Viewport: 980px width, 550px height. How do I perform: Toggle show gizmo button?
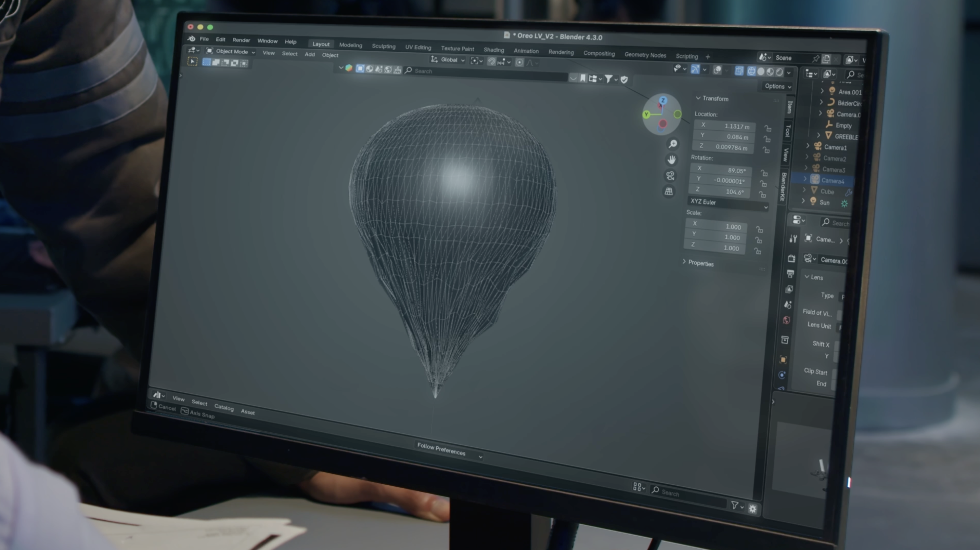pos(695,69)
